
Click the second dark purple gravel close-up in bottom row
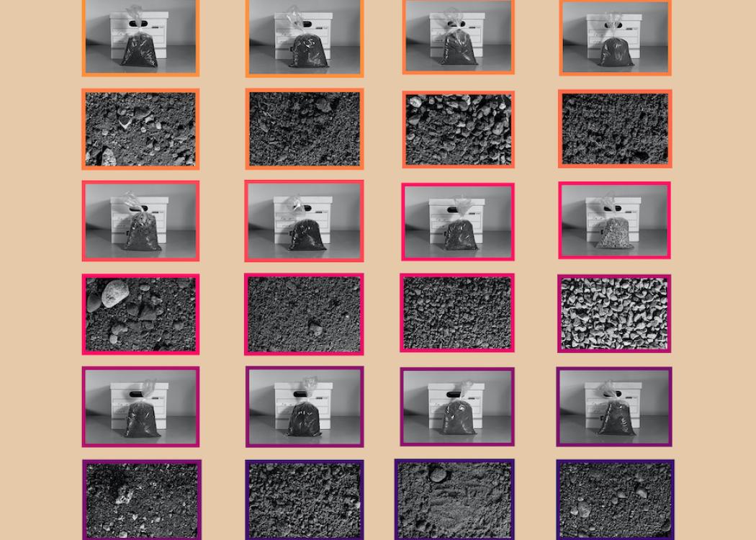click(305, 500)
